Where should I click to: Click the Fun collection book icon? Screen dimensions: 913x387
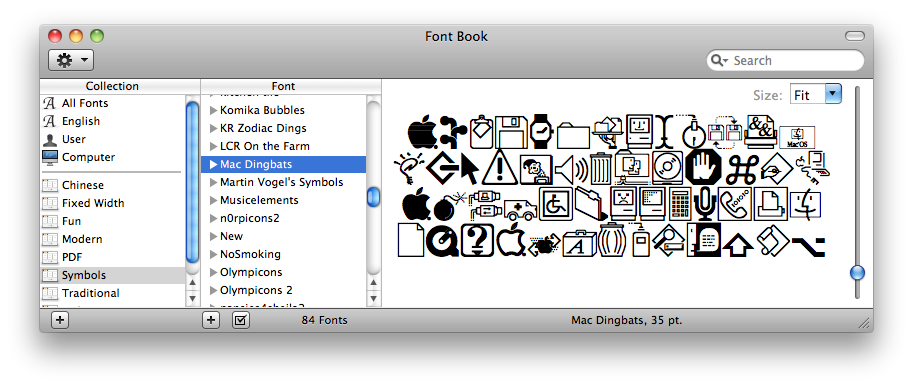coord(49,221)
